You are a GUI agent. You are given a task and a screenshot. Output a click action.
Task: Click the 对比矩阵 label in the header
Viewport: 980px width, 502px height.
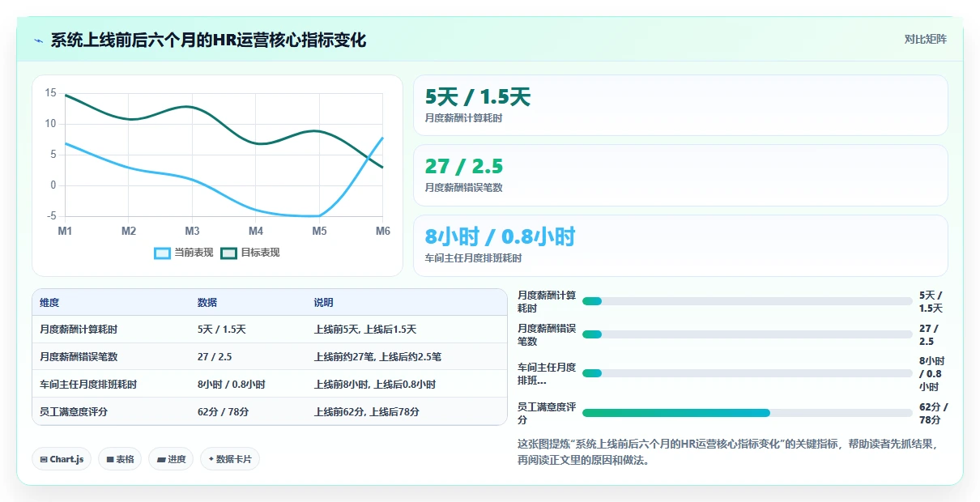[926, 39]
